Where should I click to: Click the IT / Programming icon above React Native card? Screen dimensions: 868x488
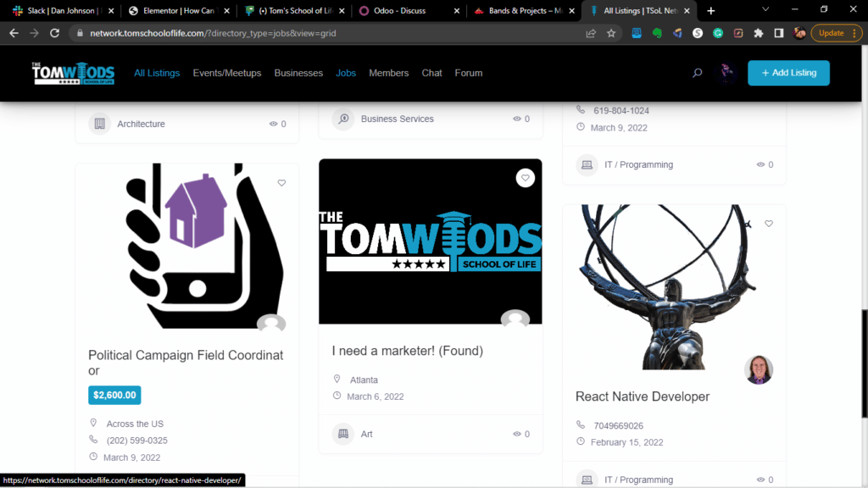(587, 165)
